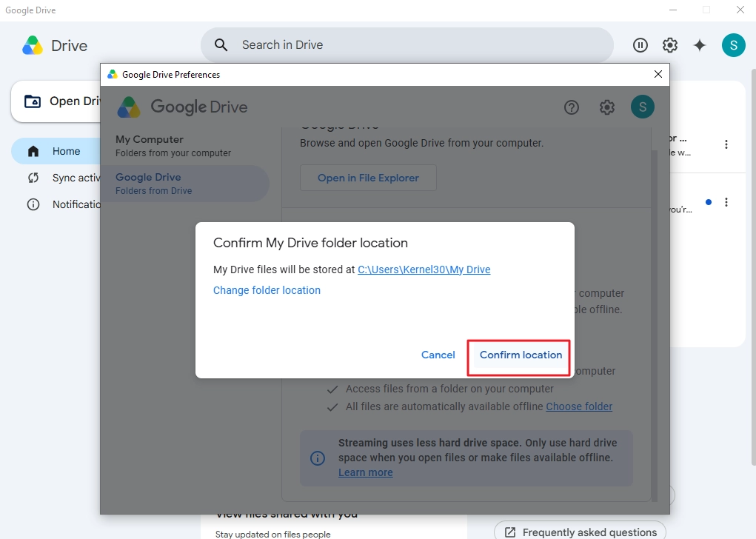756x539 pixels.
Task: Select Google Drive folders from Drive tab
Action: pos(184,184)
